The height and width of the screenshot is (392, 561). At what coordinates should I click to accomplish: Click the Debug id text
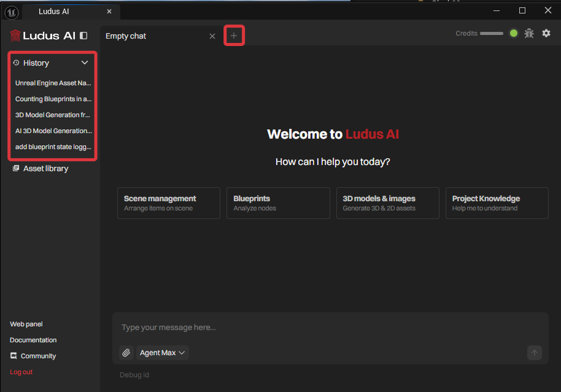click(x=134, y=375)
